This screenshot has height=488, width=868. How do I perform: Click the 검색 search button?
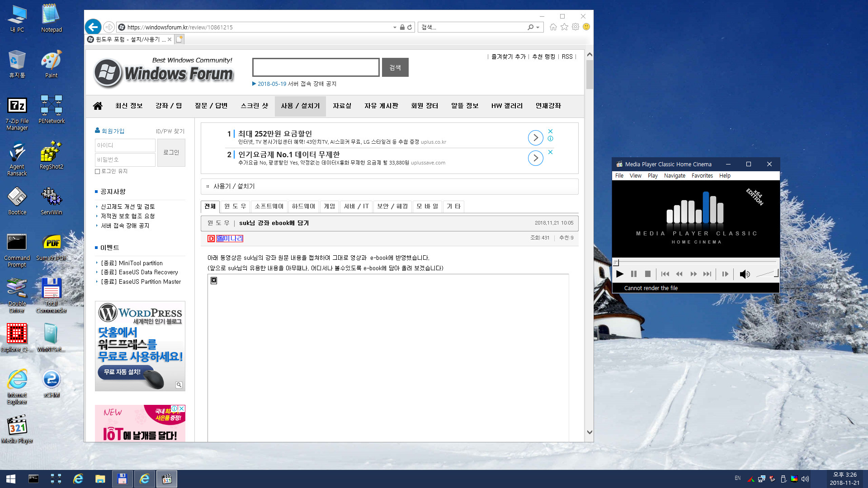[395, 67]
